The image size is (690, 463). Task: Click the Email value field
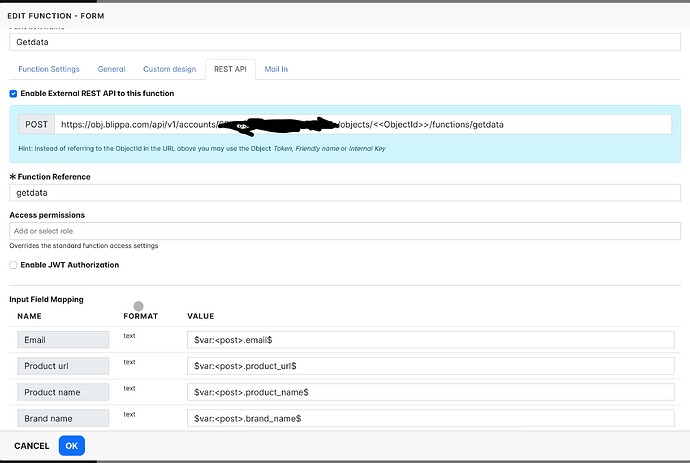(431, 340)
